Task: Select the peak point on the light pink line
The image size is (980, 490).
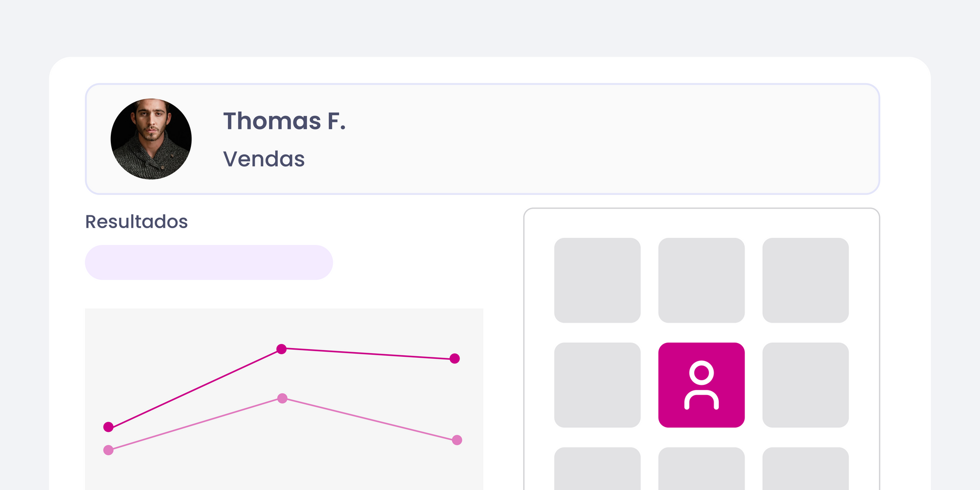Action: [282, 398]
